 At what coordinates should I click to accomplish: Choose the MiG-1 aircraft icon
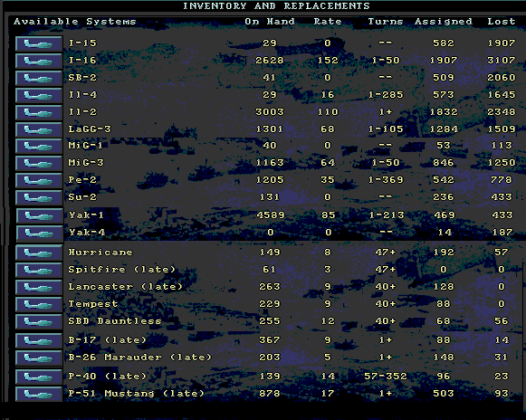39,147
